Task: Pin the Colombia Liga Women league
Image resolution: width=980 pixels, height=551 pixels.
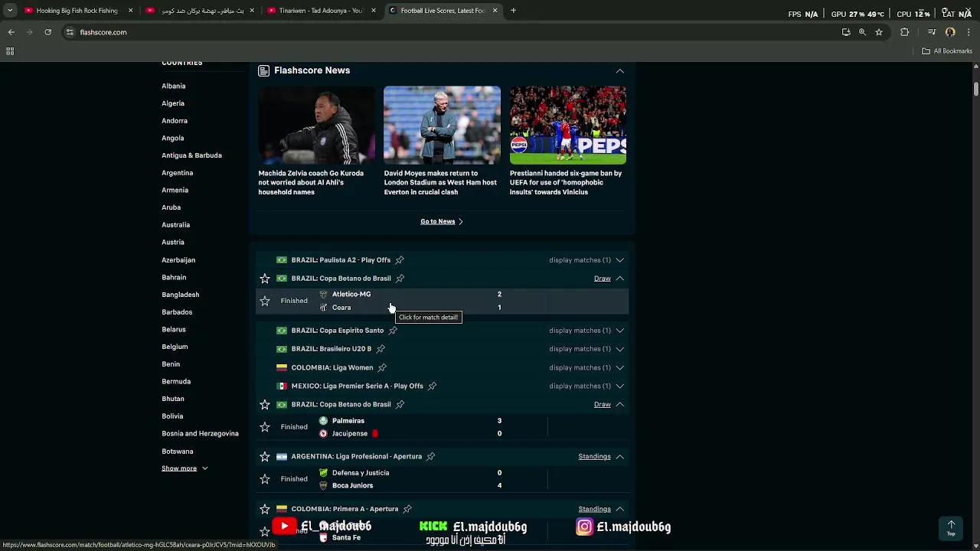Action: tap(382, 368)
